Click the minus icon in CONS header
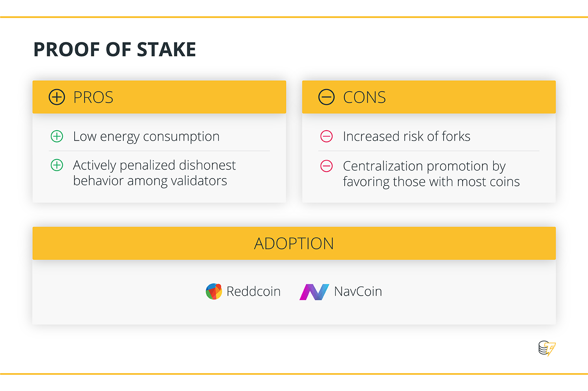 [326, 97]
